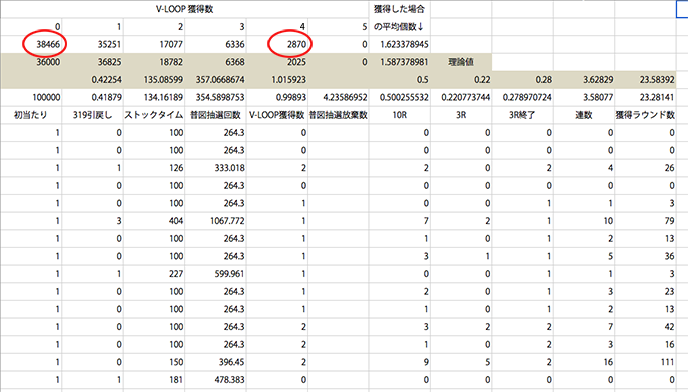Image resolution: width=688 pixels, height=392 pixels.
Task: Click the 3R終了 header cell
Action: tap(523, 115)
